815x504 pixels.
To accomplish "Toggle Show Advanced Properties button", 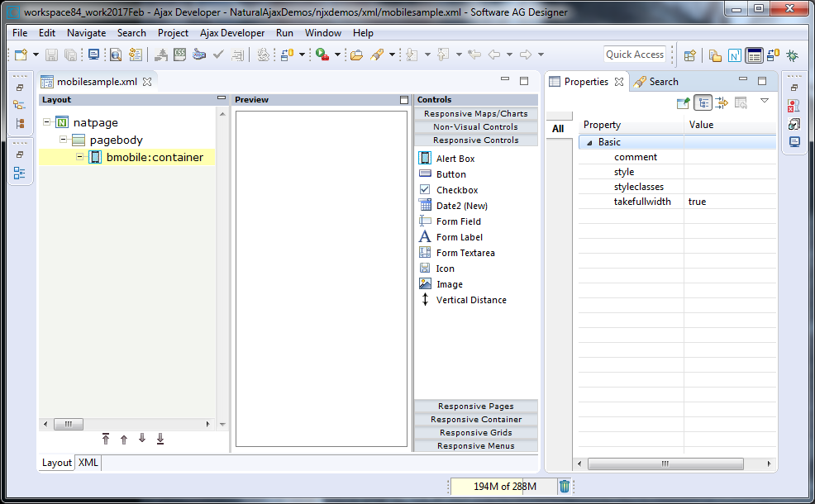I will [722, 102].
